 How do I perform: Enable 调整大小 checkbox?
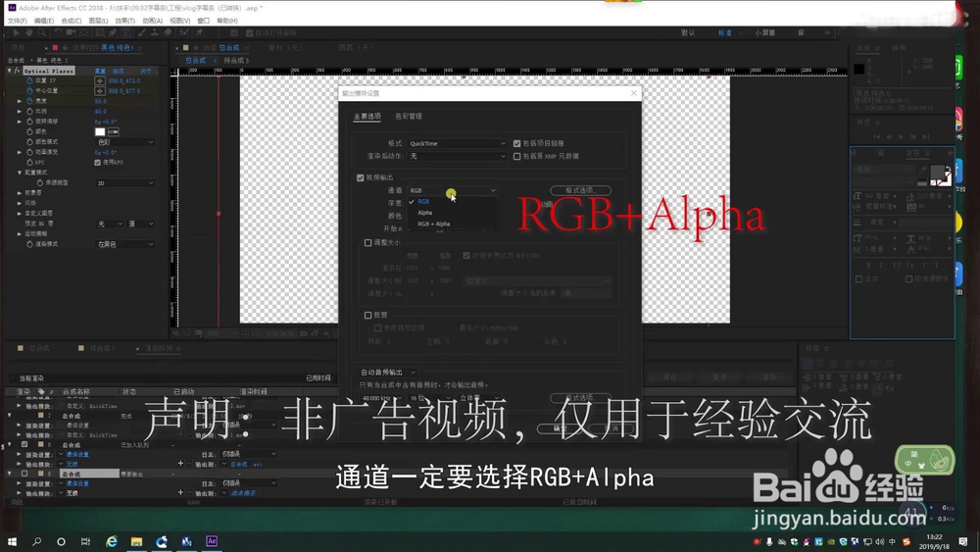click(367, 242)
